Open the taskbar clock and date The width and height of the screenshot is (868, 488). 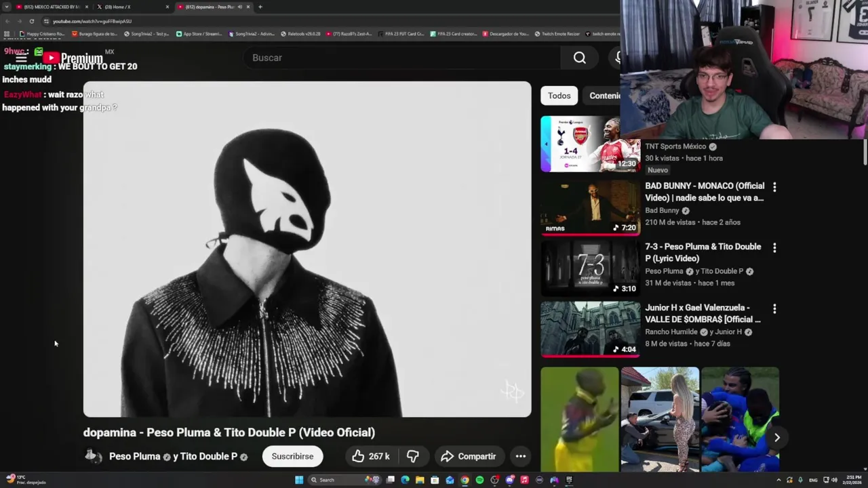coord(853,480)
